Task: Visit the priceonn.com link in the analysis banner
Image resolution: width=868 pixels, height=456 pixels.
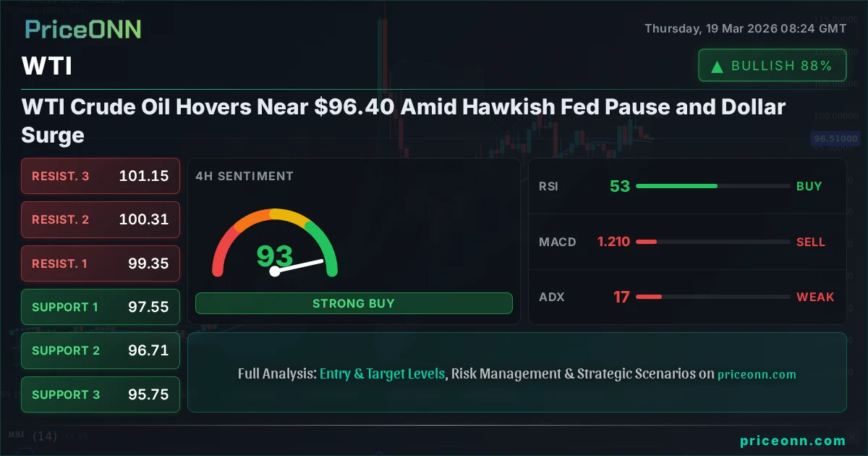Action: pos(757,374)
